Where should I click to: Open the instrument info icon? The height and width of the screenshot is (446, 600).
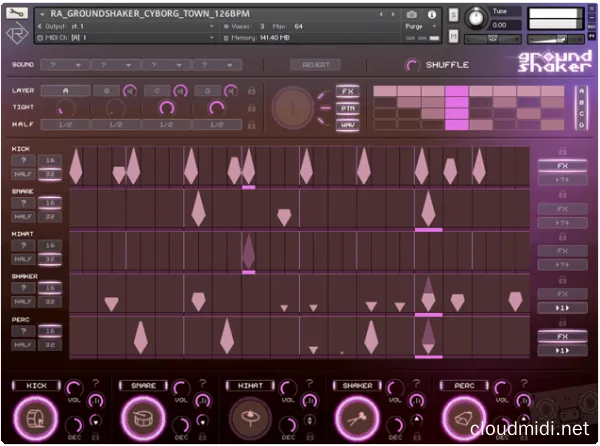(432, 15)
